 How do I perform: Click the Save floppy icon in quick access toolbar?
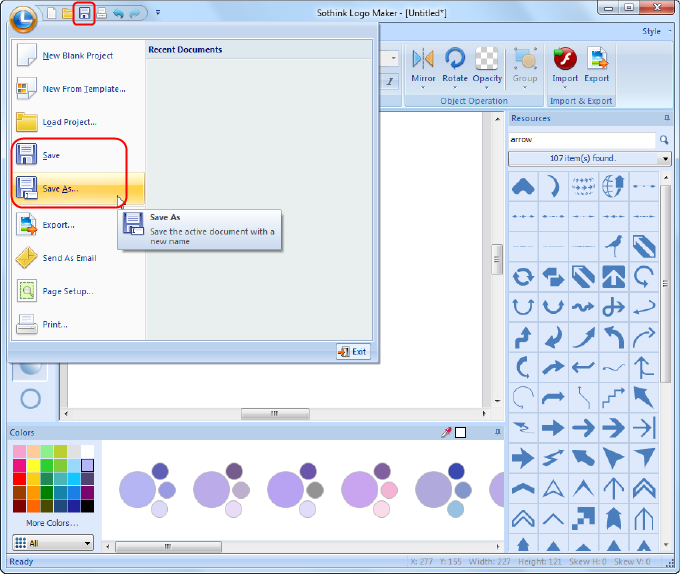84,13
